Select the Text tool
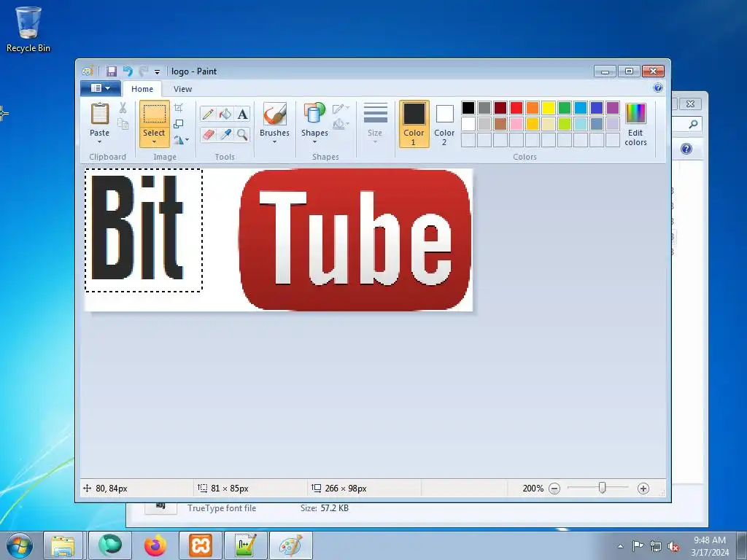Viewport: 747px width, 560px height. [242, 114]
